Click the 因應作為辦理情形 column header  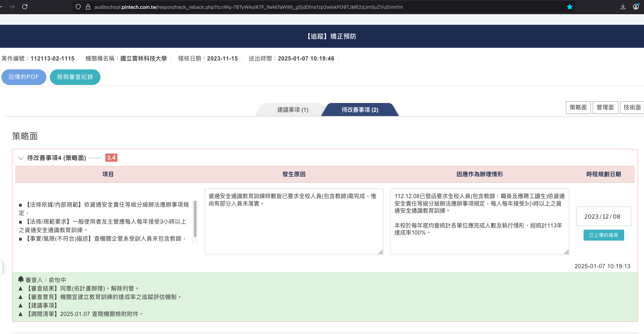pos(480,174)
